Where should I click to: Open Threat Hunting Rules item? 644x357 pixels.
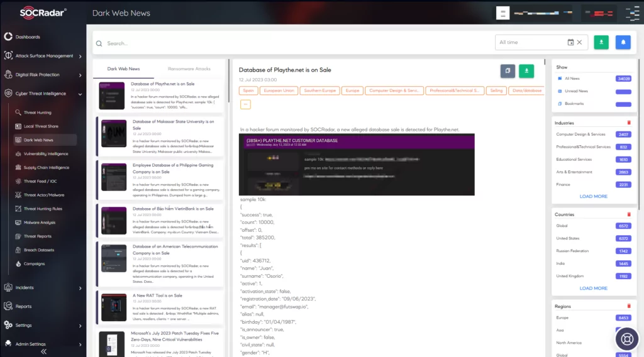click(x=43, y=209)
